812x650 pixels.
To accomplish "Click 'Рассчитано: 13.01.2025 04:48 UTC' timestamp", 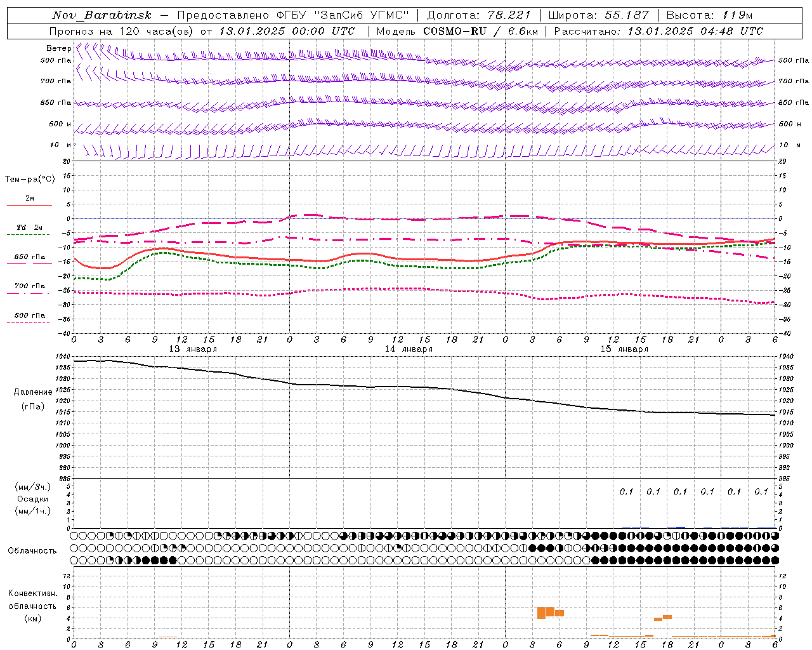I will (x=658, y=31).
